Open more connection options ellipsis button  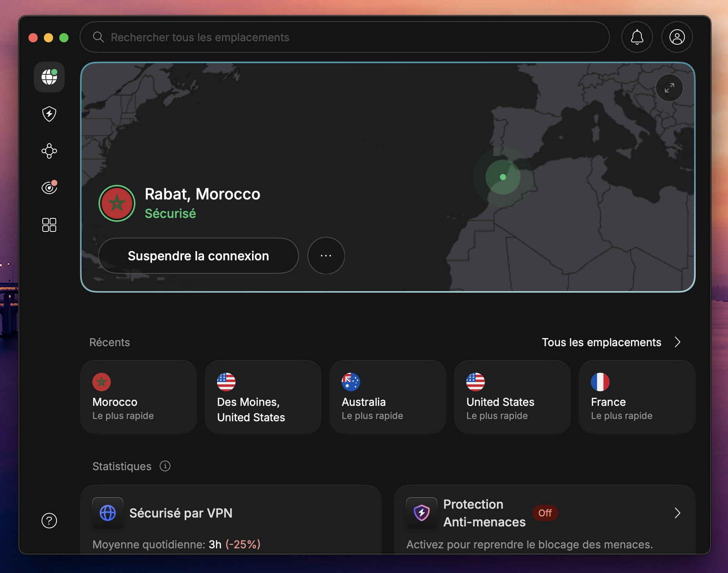326,256
